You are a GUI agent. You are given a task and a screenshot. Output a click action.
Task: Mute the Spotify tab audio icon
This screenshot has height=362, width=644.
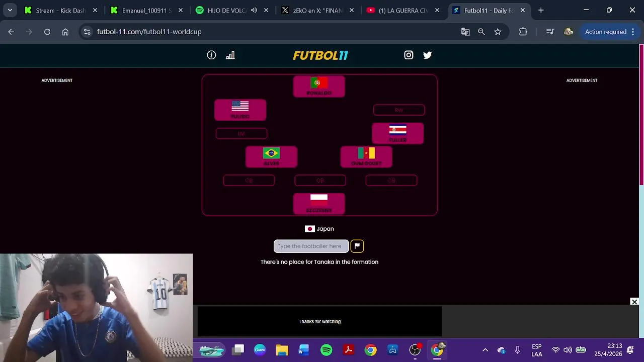point(254,10)
